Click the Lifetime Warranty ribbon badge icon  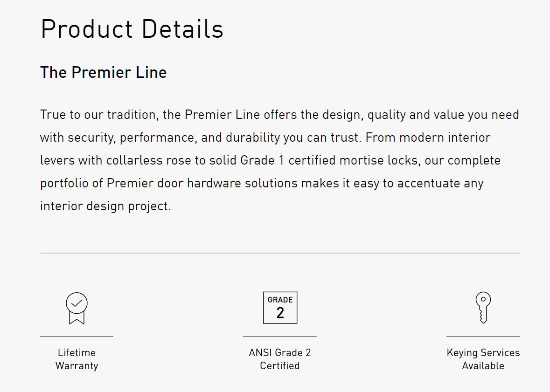pos(77,308)
